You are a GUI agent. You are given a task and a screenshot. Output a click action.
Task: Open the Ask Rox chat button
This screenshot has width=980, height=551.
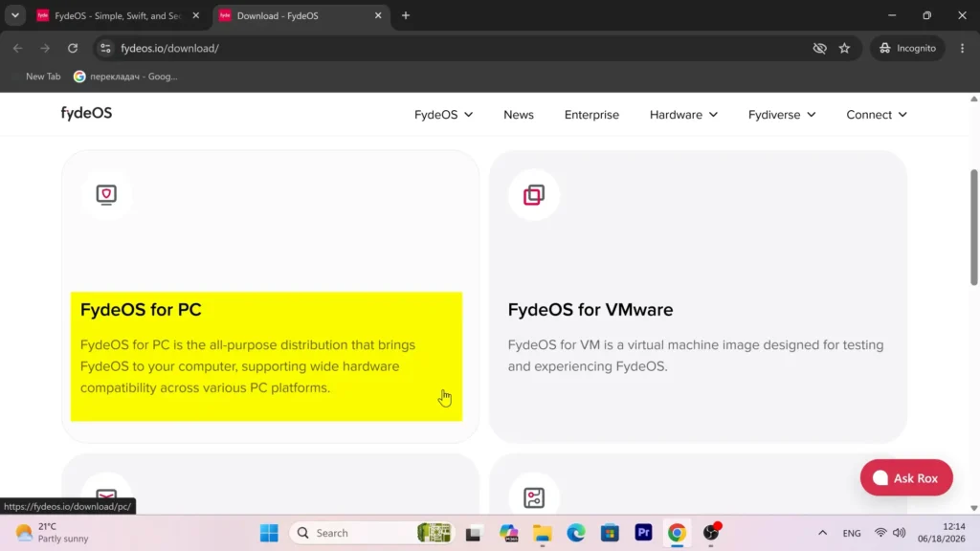click(x=906, y=478)
